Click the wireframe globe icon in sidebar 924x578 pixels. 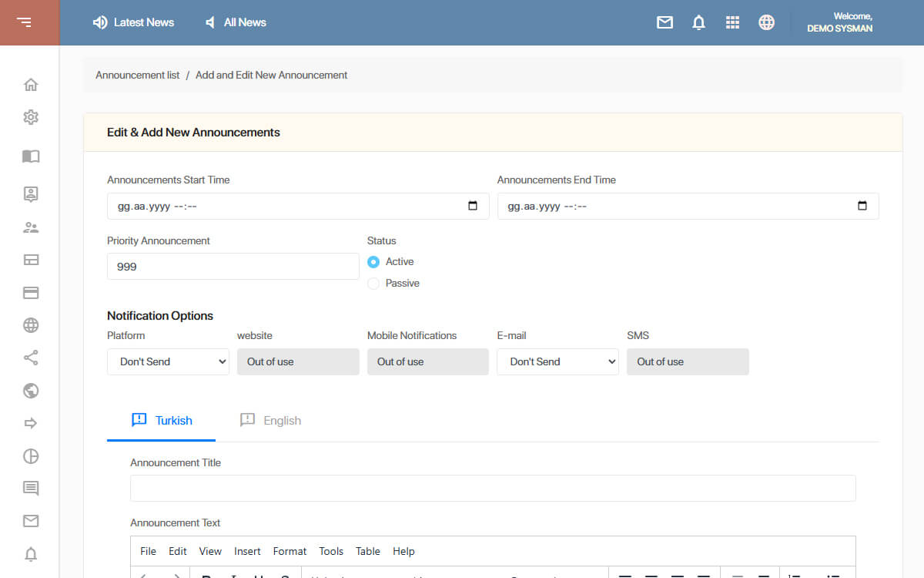31,325
